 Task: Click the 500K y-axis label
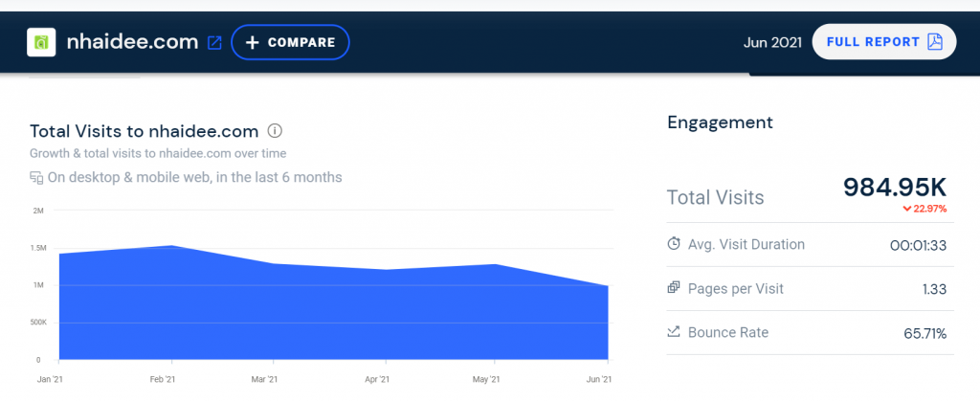(38, 323)
